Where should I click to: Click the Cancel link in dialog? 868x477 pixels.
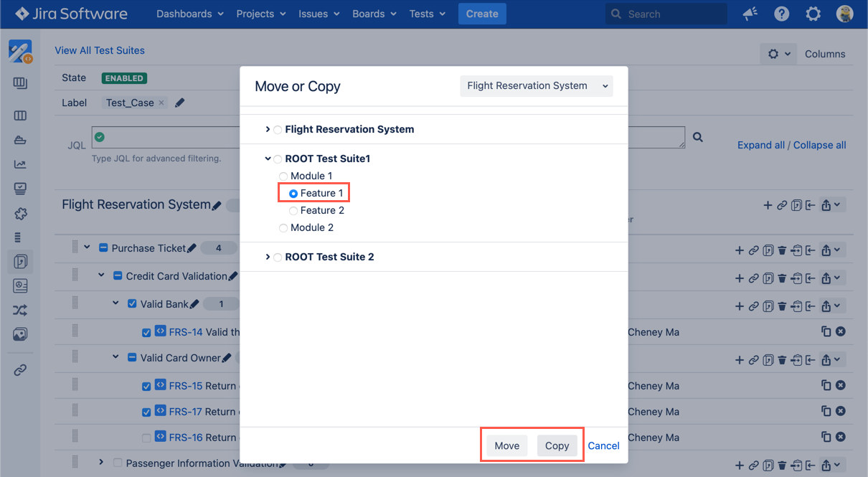point(603,445)
